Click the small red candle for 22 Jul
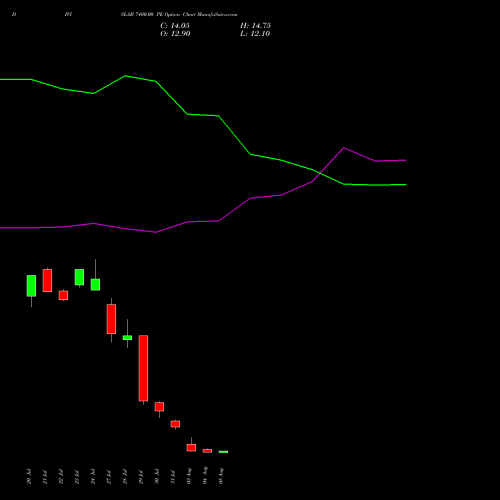The width and height of the screenshot is (500, 500). (x=63, y=295)
